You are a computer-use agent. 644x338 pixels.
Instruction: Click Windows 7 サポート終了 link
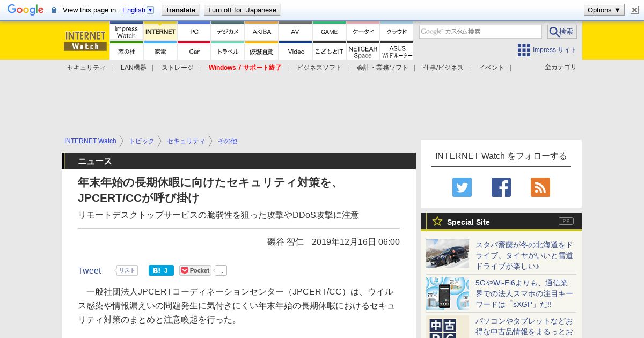coord(245,68)
